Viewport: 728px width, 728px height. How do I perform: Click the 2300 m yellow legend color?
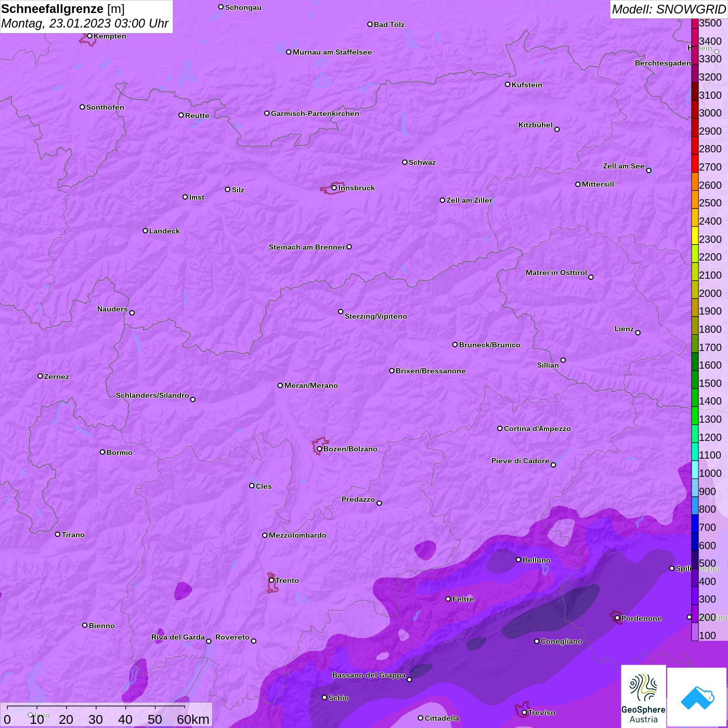(x=695, y=235)
